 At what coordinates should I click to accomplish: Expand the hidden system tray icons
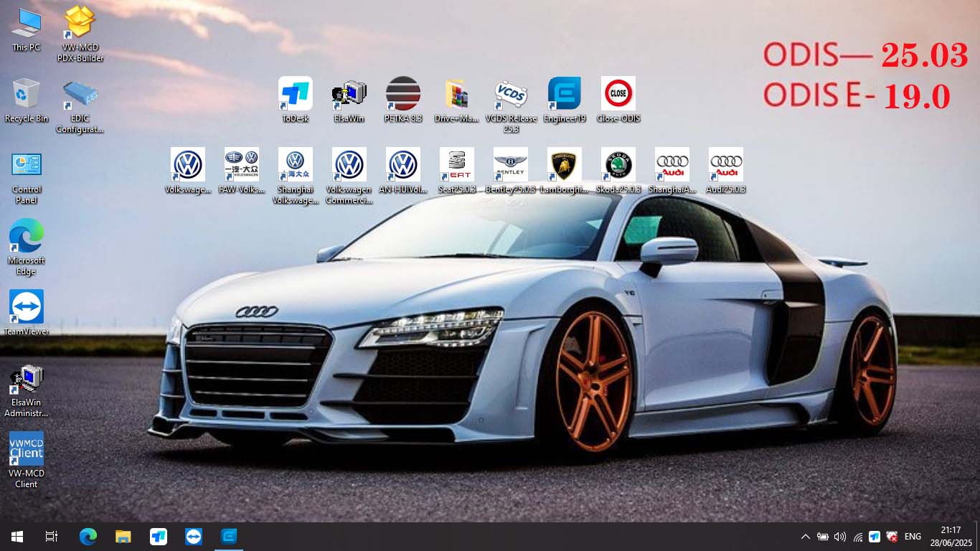click(x=805, y=537)
